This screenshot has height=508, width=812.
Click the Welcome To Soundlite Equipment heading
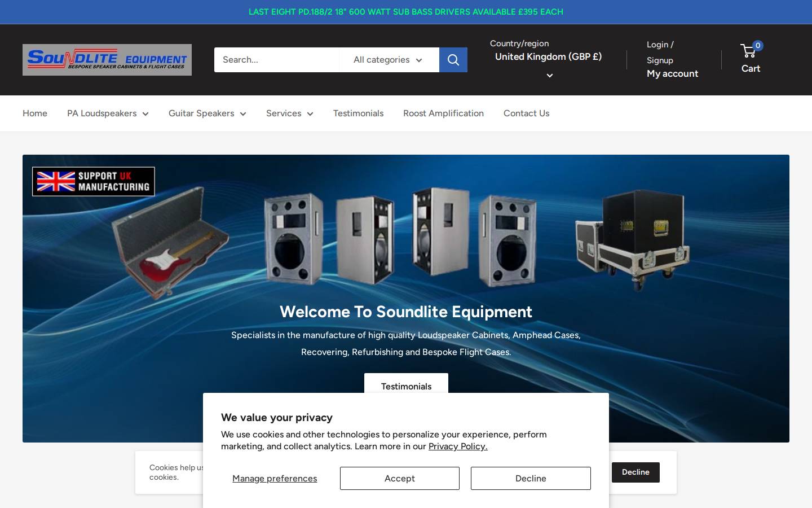(x=406, y=312)
